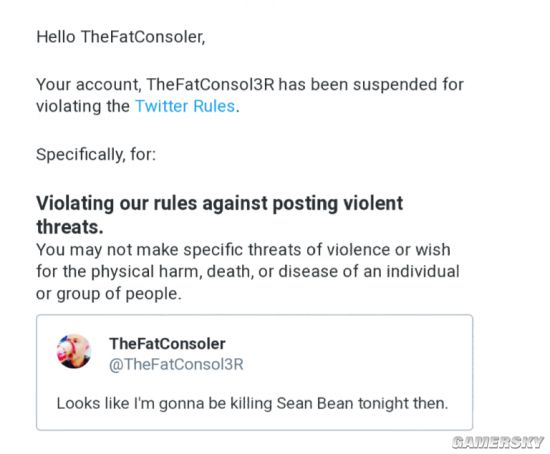Select the 'Looks like I'm gonna be killing' tweet text

click(252, 403)
